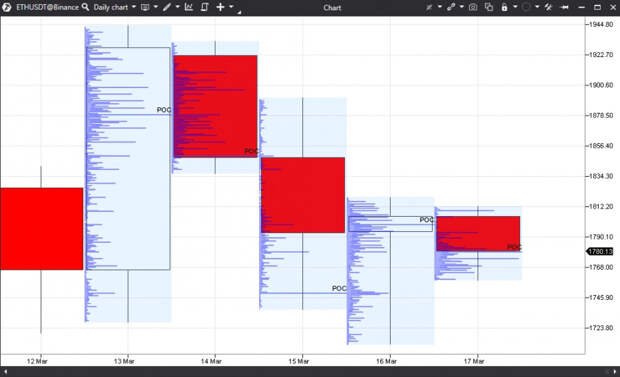Viewport: 620px width, 377px height.
Task: Select the pencil drawing tool icon
Action: (x=167, y=7)
